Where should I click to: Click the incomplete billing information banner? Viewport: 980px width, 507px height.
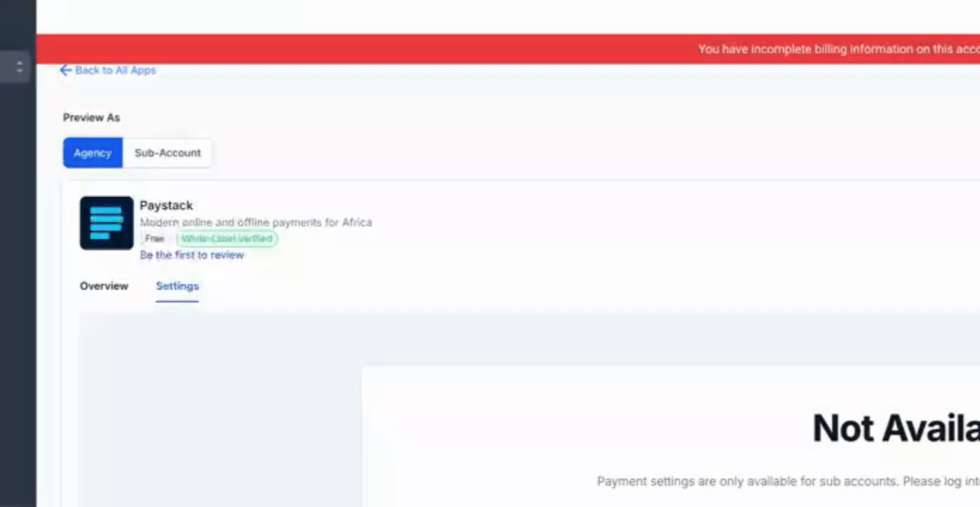(508, 49)
